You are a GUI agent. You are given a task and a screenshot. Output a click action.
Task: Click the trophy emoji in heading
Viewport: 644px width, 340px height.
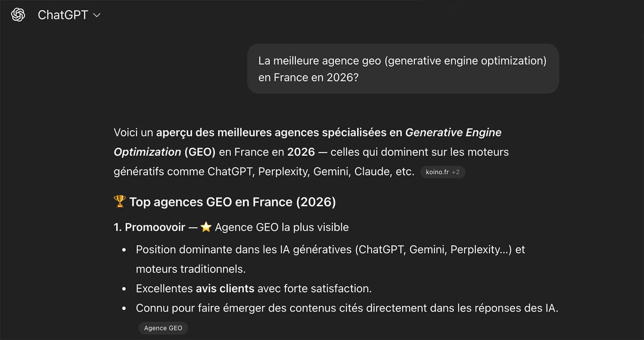[119, 201]
